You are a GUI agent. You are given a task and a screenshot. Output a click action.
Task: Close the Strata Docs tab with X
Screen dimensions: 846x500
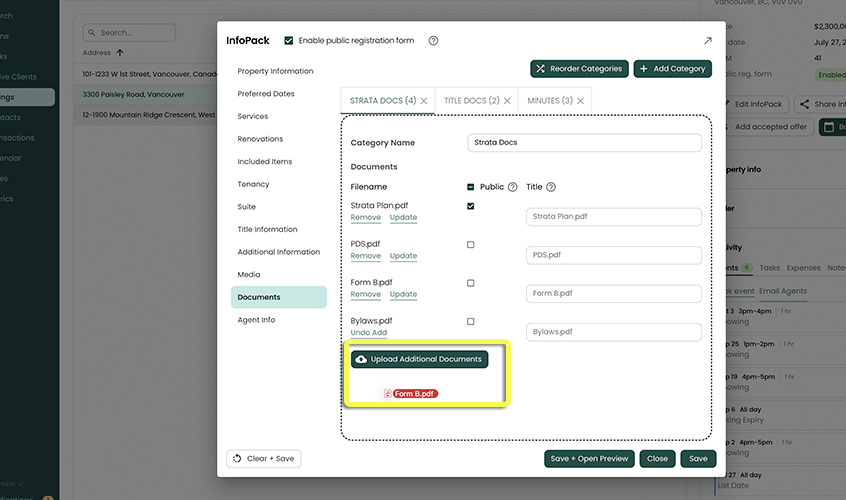pyautogui.click(x=424, y=101)
